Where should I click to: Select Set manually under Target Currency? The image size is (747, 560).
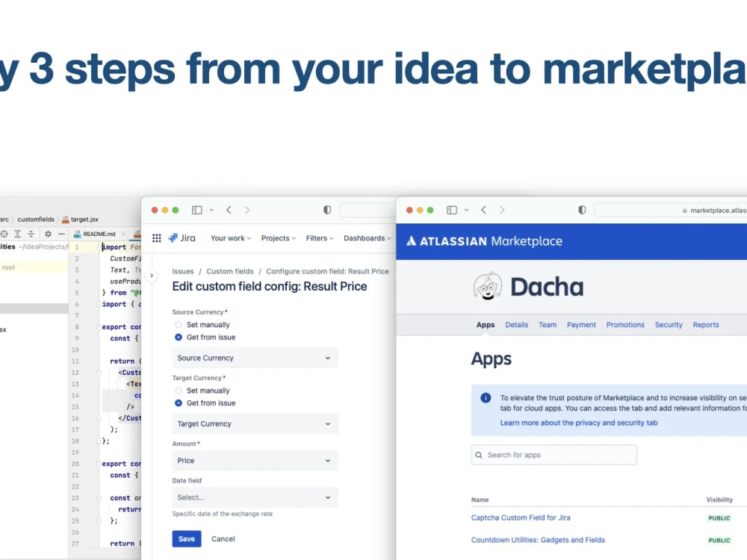[x=178, y=391]
